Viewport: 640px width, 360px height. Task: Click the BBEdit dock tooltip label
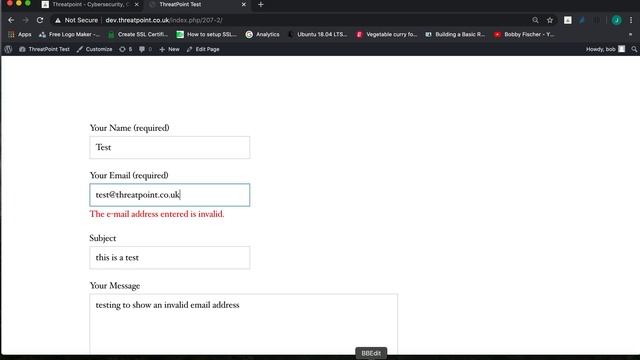(371, 353)
